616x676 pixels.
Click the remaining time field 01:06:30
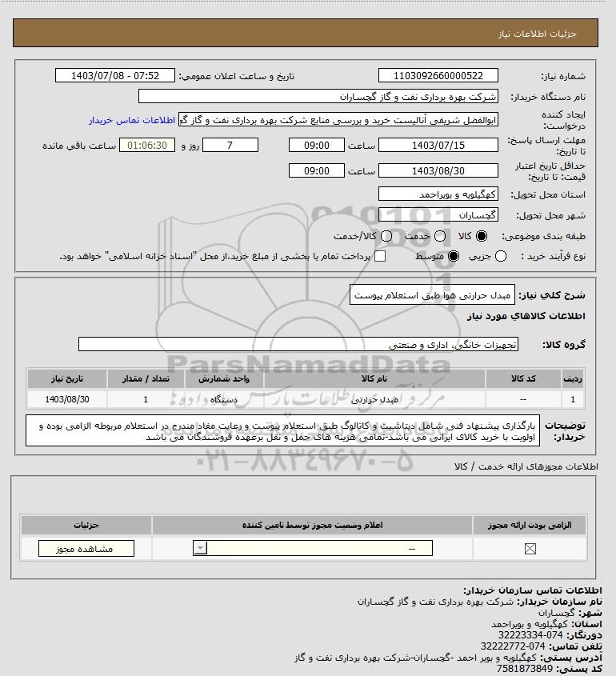(147, 146)
